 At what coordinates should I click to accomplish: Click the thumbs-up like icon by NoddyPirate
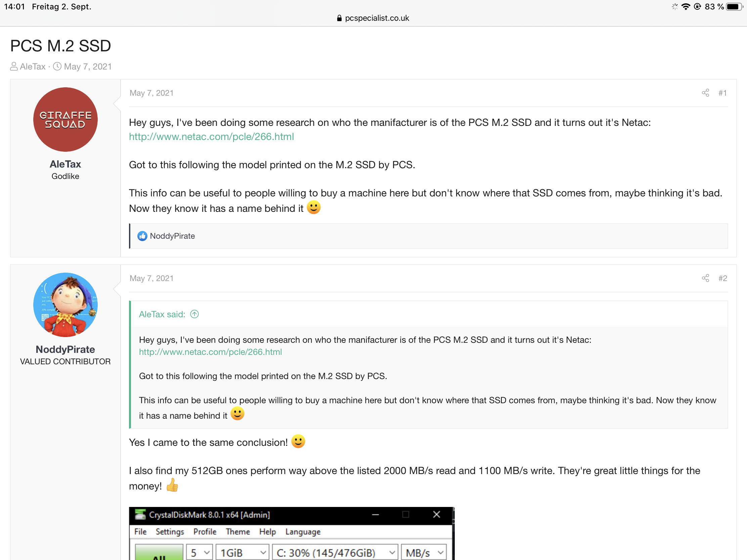coord(142,236)
